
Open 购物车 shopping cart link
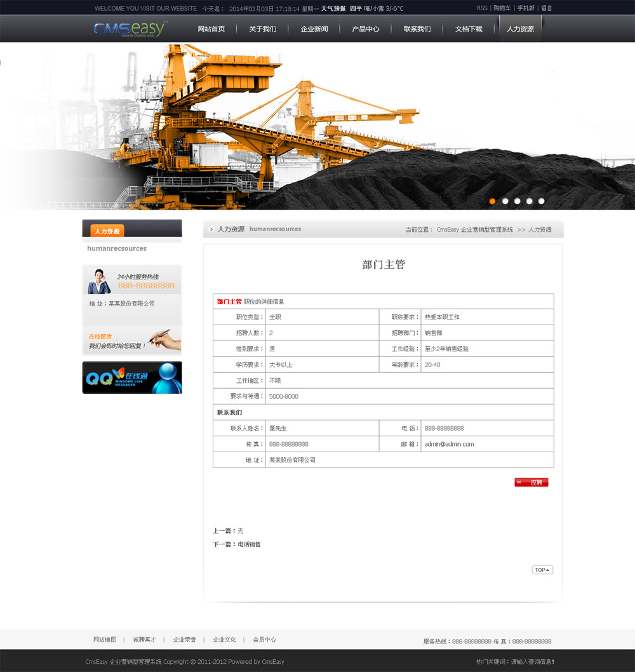click(x=502, y=8)
